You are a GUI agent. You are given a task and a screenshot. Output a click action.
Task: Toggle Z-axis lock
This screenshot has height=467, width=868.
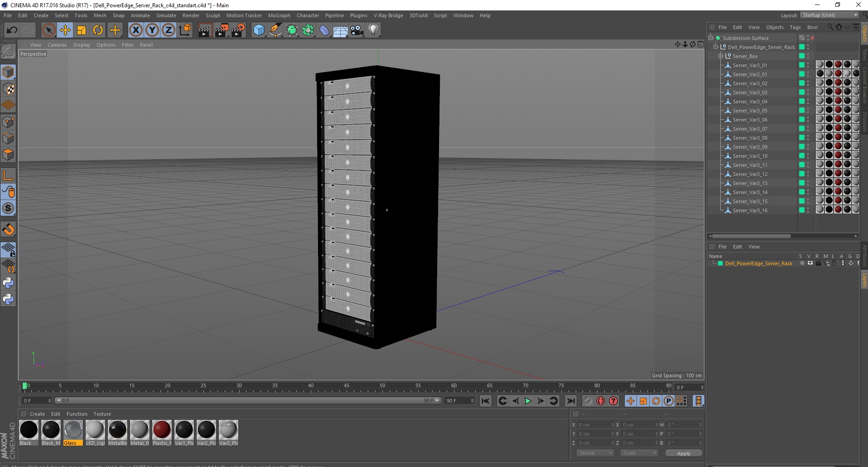click(x=169, y=30)
